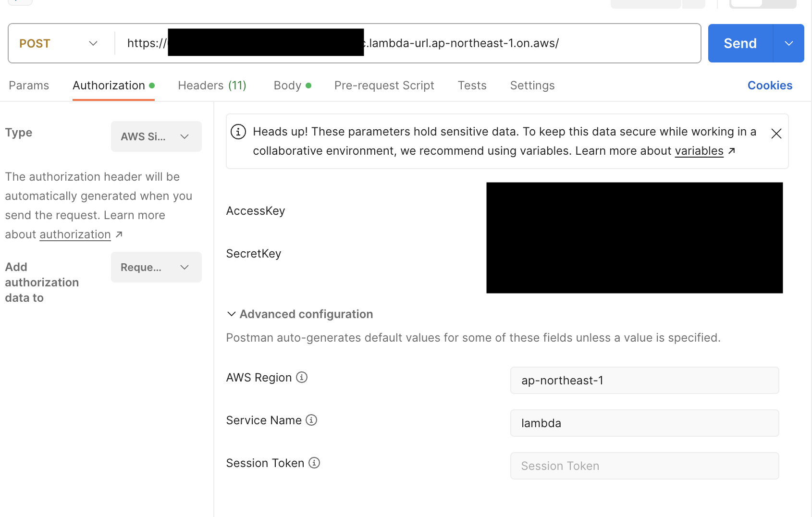Send the POST request
Image resolution: width=812 pixels, height=517 pixels.
tap(740, 43)
